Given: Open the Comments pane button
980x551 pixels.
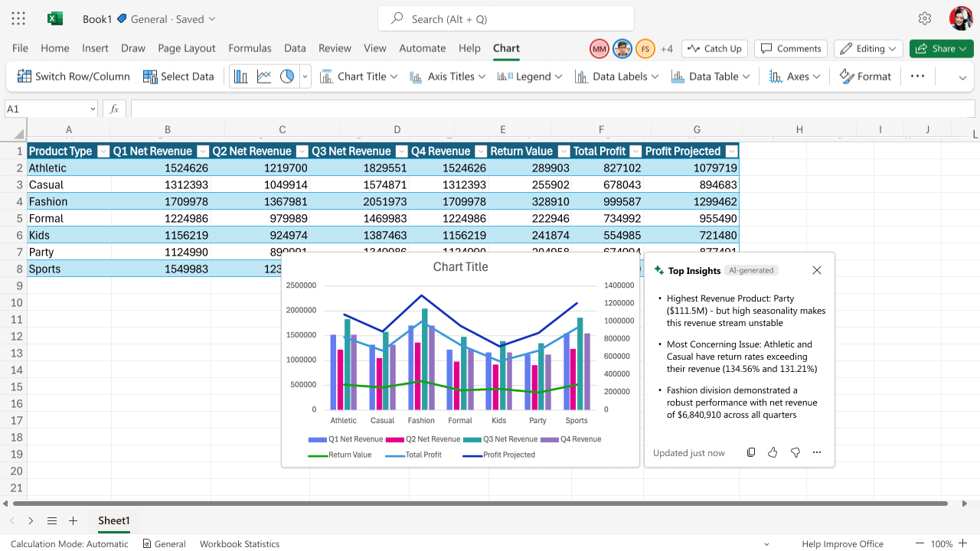Looking at the screenshot, I should pos(791,49).
